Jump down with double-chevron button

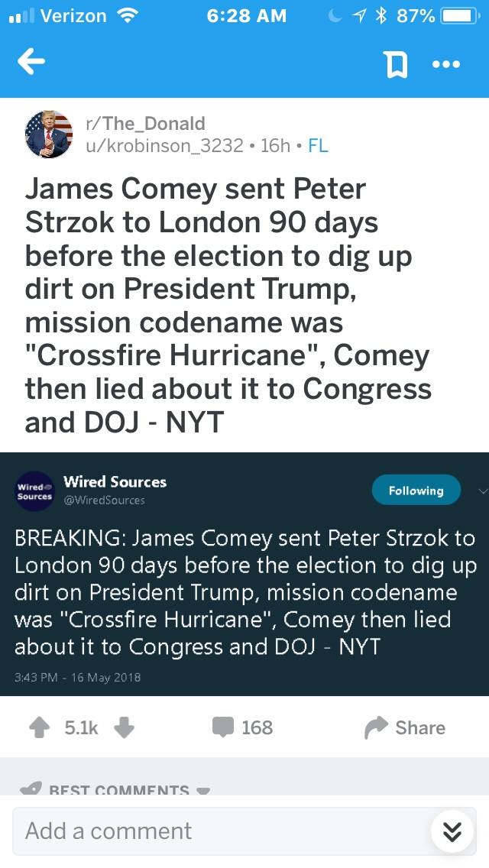(452, 831)
